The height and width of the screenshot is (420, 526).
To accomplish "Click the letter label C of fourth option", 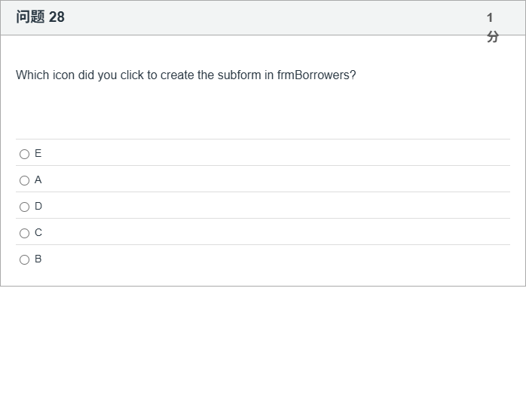I will [x=38, y=232].
